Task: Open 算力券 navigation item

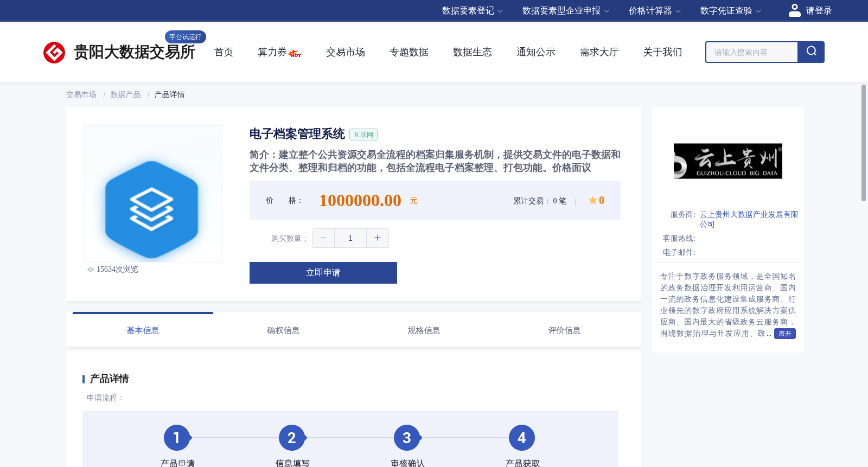Action: click(272, 52)
